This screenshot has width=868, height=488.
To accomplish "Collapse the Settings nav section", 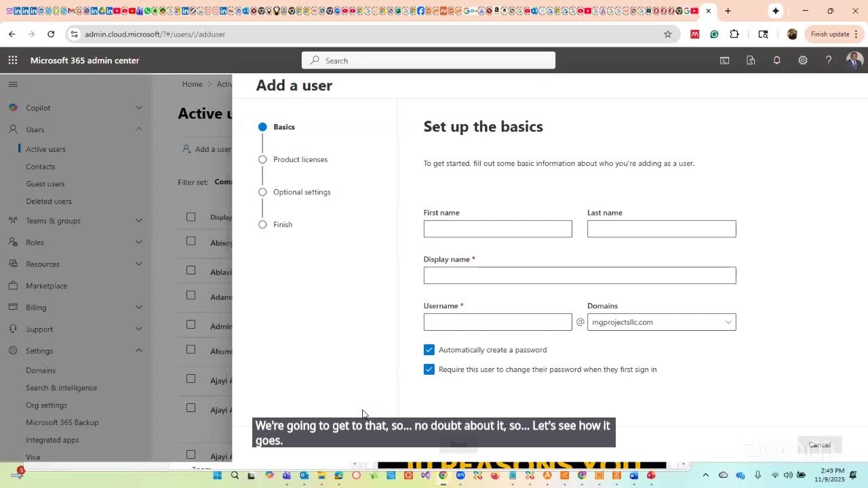I will (139, 350).
